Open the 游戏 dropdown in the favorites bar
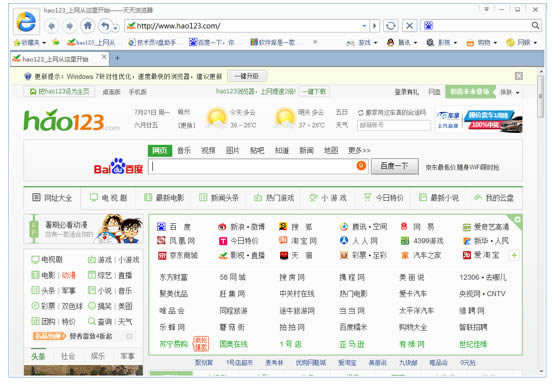This screenshot has height=386, width=560. click(362, 42)
